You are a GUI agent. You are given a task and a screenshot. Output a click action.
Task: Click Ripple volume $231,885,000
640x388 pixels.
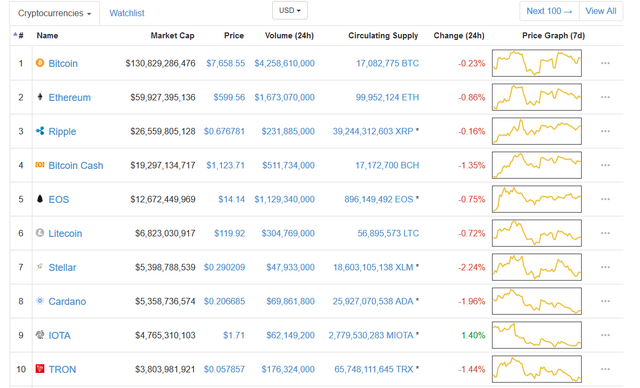click(288, 131)
